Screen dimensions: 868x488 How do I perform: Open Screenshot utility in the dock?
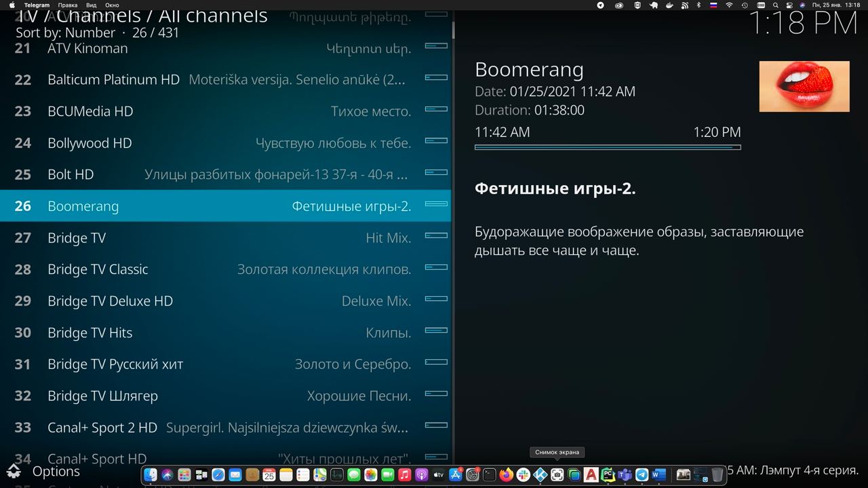557,475
